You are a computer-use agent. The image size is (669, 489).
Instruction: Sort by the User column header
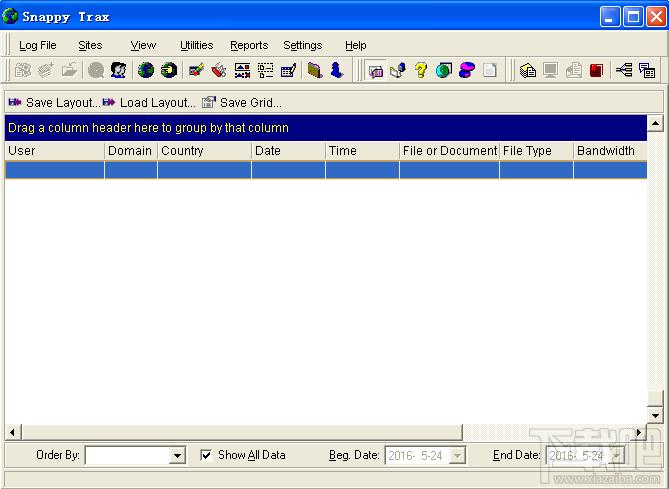coord(55,151)
